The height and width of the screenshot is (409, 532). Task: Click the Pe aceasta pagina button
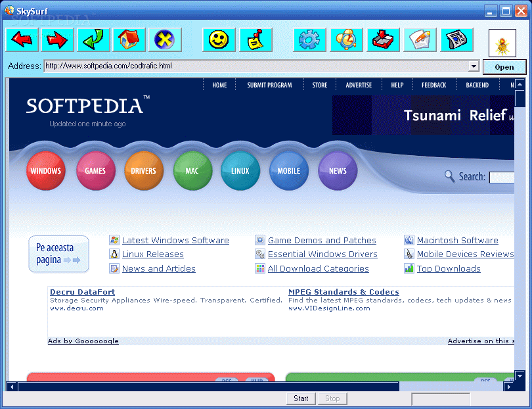58,254
